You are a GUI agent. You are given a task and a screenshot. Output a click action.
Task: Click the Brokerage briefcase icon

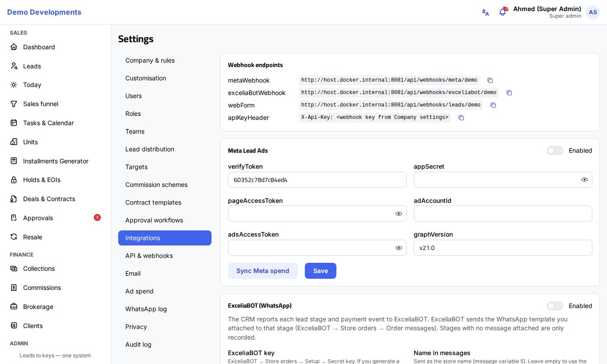pyautogui.click(x=14, y=307)
